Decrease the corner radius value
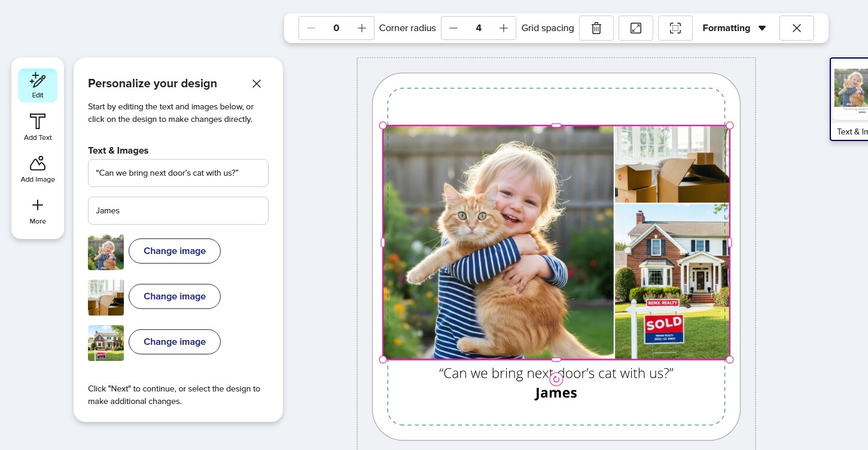 click(311, 28)
